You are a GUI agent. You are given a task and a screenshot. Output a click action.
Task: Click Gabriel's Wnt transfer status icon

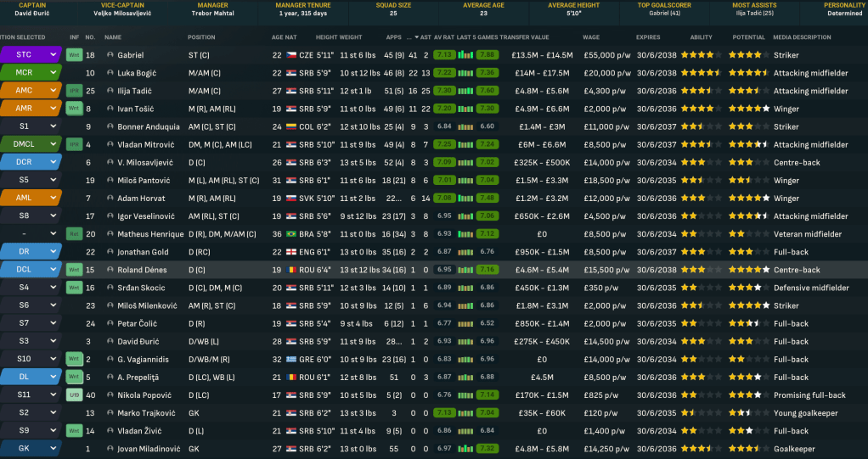point(74,55)
